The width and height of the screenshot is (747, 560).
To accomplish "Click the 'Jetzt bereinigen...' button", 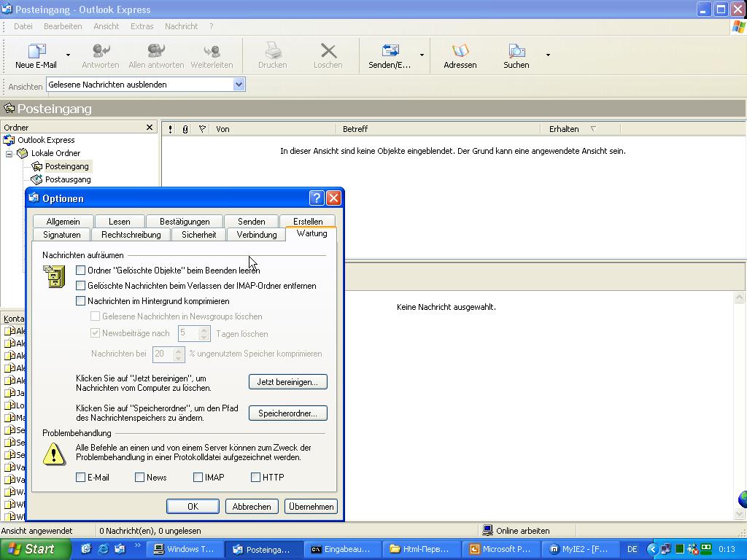I will click(x=287, y=382).
